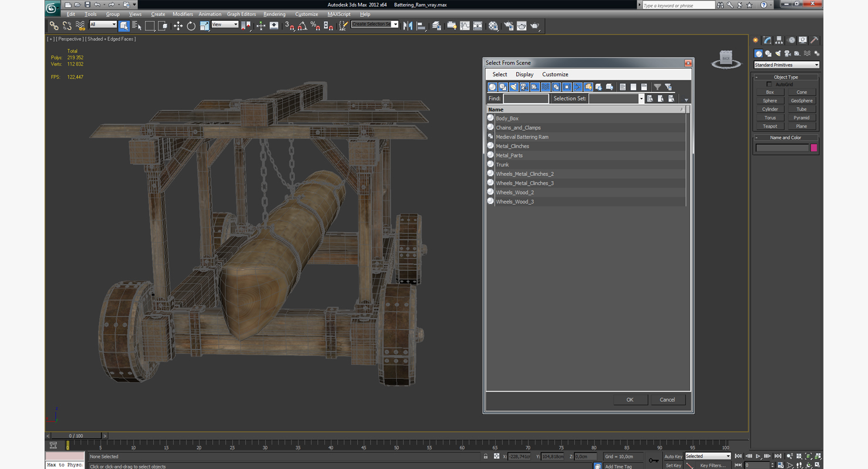Toggle Display Lights filter in dialog

pos(514,87)
